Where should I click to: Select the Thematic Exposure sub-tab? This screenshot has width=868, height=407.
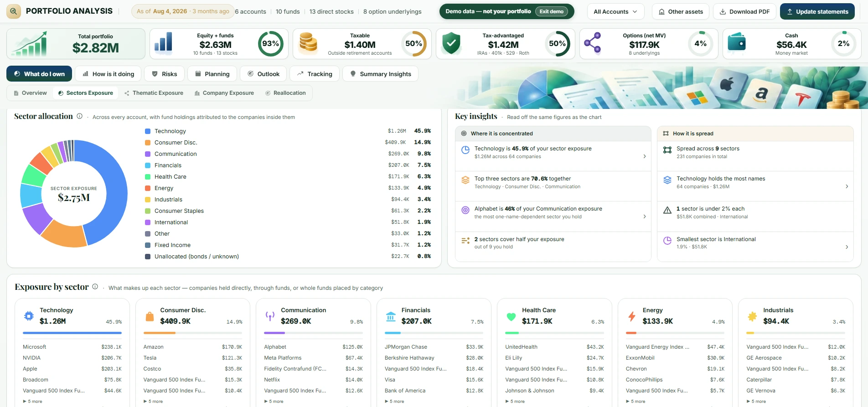point(154,93)
